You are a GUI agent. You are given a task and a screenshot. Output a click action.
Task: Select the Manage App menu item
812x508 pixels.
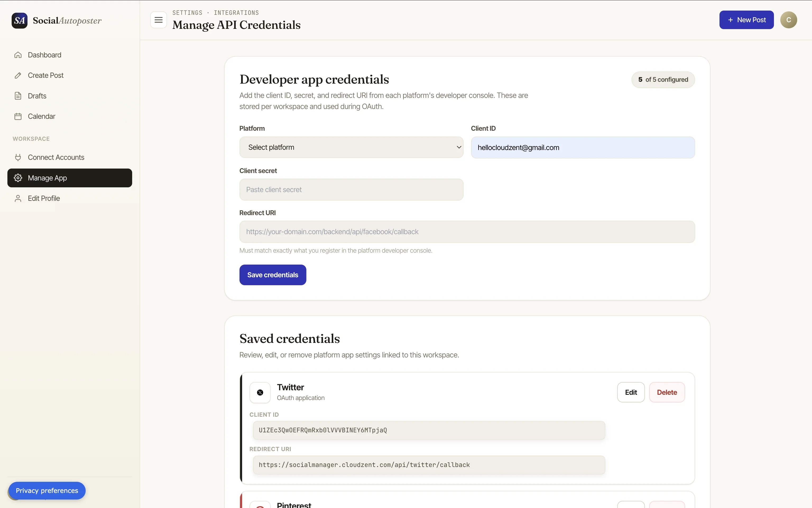coord(70,178)
